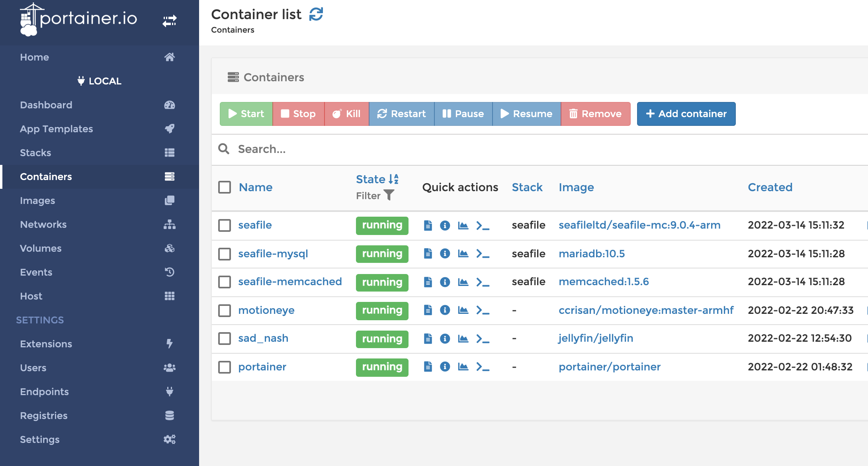Select the motioneye container checkbox
This screenshot has height=466, width=868.
[x=225, y=310]
